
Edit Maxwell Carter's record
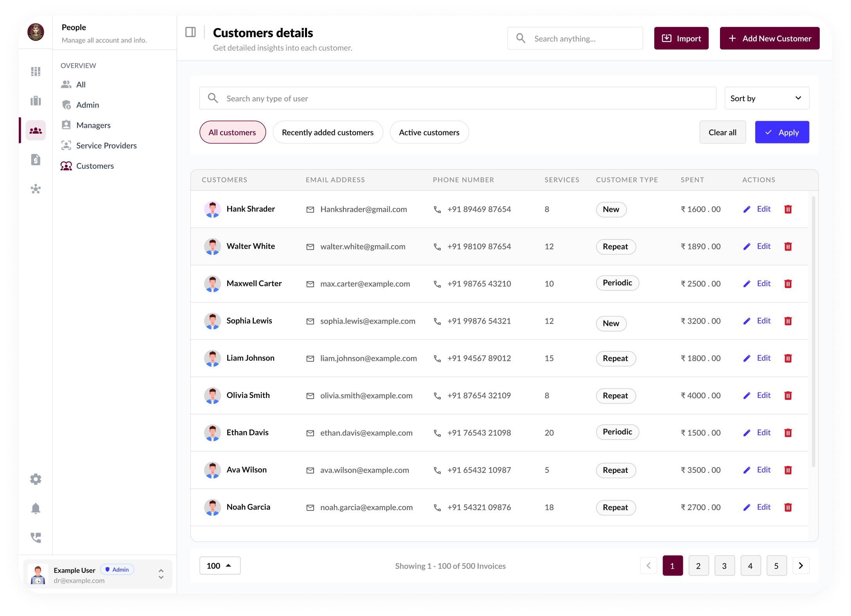click(757, 284)
